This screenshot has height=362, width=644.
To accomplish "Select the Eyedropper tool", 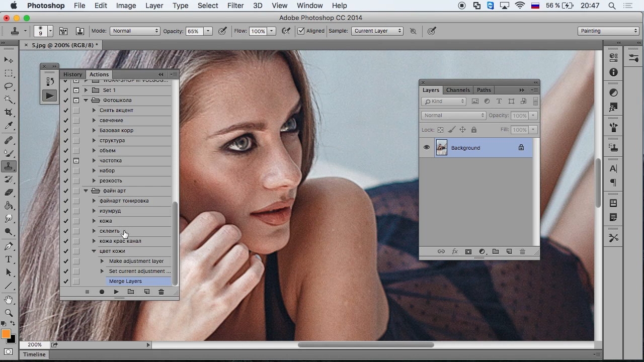I will pos(9,126).
